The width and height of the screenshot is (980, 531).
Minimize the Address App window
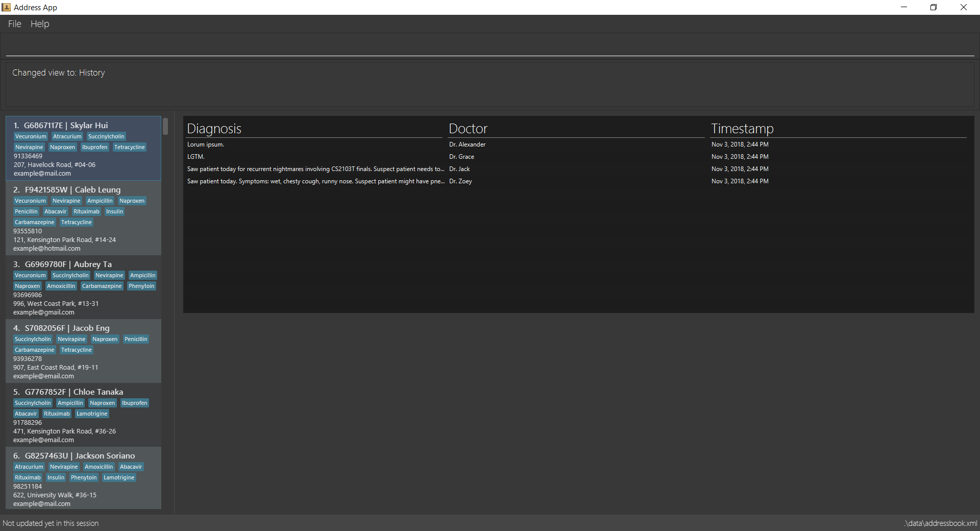(904, 7)
